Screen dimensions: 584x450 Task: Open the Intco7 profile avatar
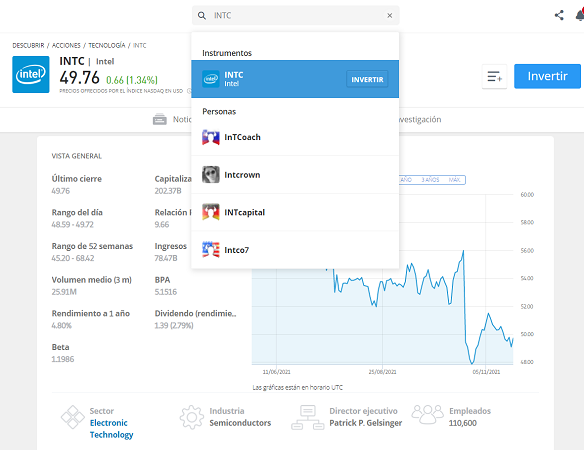coord(211,250)
